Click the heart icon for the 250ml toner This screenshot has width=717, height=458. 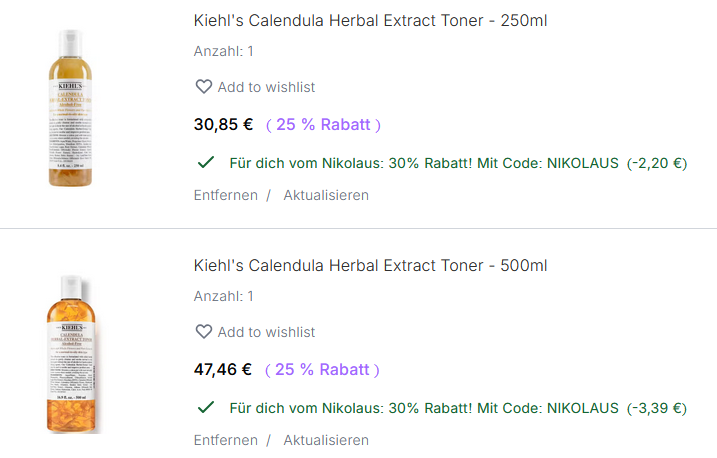[x=203, y=87]
